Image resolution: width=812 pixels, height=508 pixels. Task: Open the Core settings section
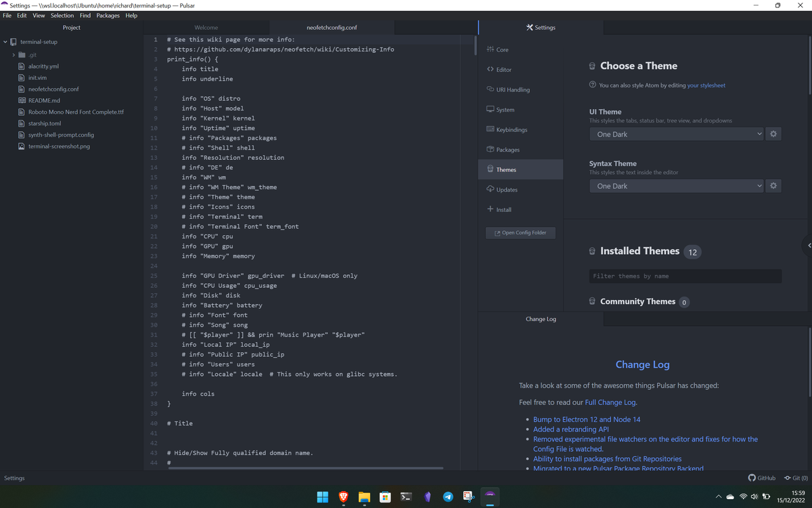point(502,49)
